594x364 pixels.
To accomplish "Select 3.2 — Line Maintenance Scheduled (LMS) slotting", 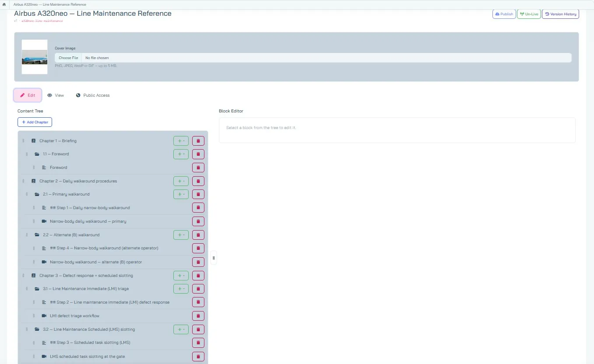I will (x=89, y=329).
